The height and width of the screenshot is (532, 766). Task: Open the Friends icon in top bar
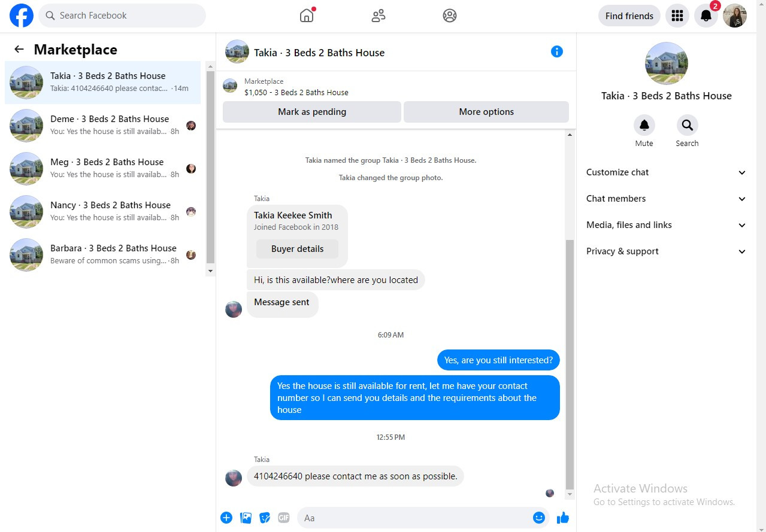pyautogui.click(x=379, y=16)
